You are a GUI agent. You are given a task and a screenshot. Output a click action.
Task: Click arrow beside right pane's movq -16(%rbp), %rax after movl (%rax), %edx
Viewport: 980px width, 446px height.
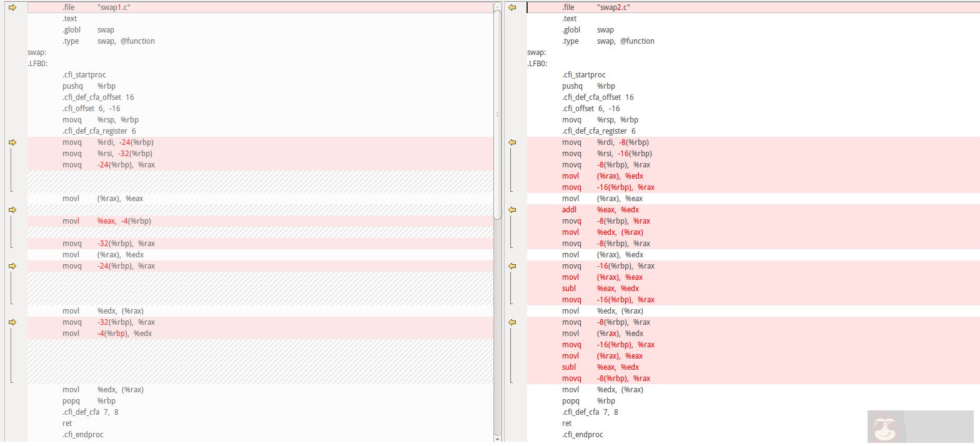pos(512,266)
